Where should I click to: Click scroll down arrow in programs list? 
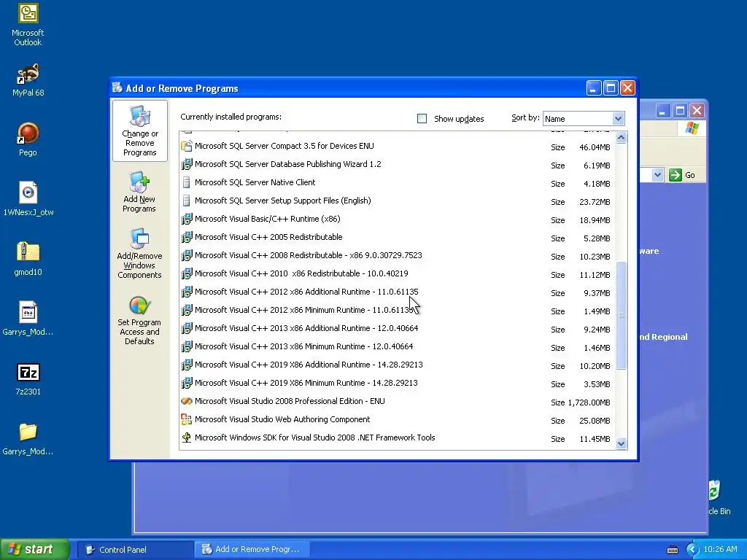[621, 444]
